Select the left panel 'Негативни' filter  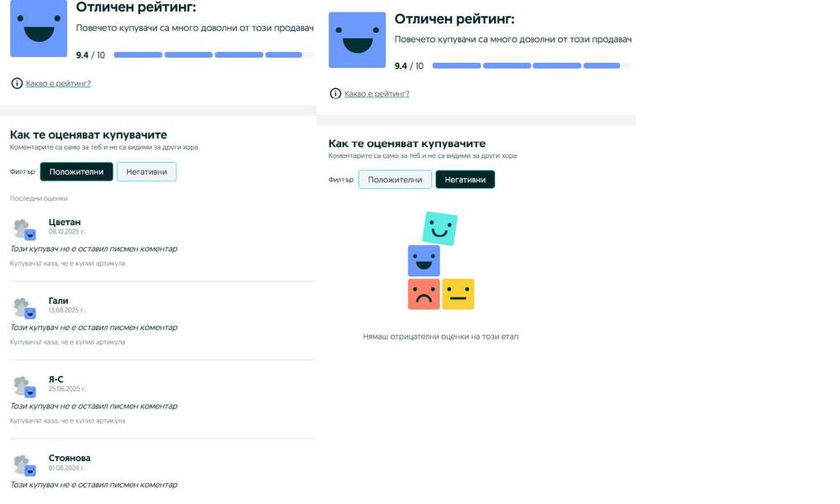point(146,172)
